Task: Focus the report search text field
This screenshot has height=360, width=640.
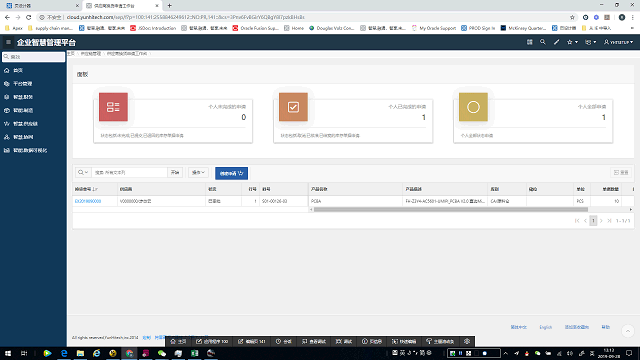Action: (x=129, y=173)
